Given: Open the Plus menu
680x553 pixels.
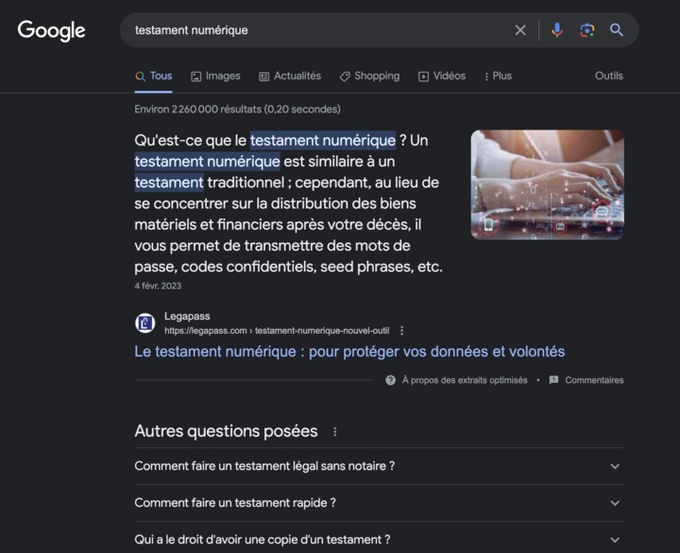Looking at the screenshot, I should pos(498,76).
